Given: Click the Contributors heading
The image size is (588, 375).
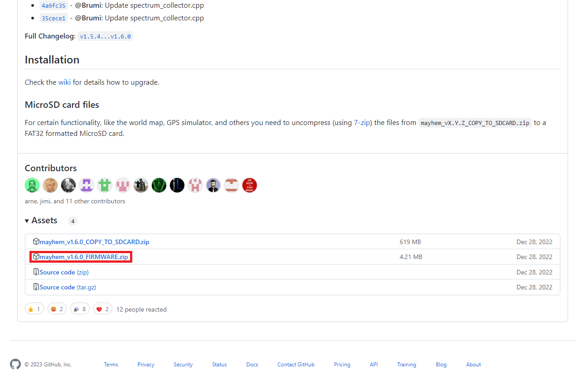Looking at the screenshot, I should coord(51,168).
